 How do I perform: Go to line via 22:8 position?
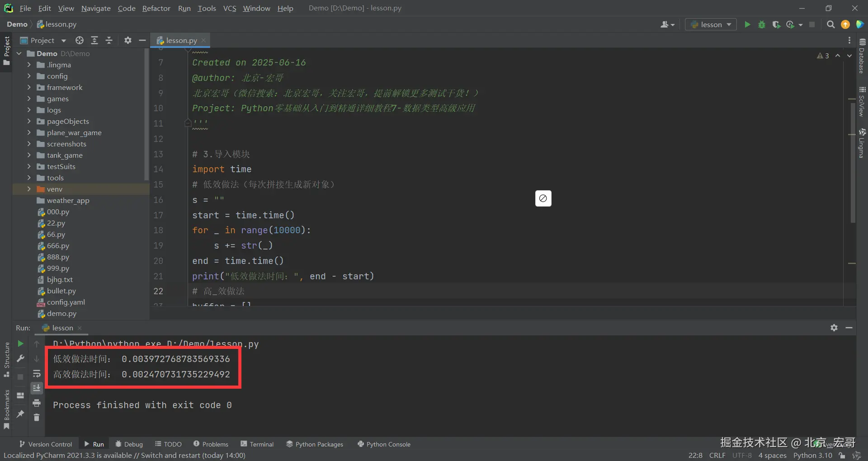click(695, 456)
